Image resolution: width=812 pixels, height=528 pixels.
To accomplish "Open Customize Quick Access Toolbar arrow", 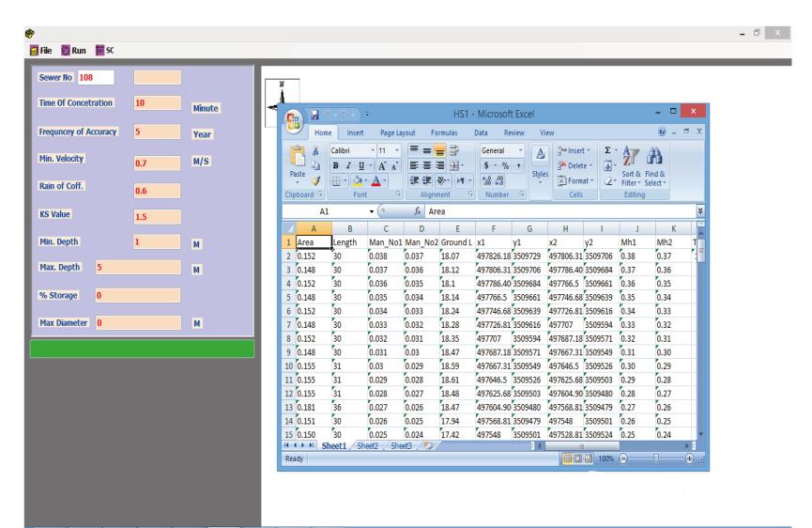I will pyautogui.click(x=367, y=114).
